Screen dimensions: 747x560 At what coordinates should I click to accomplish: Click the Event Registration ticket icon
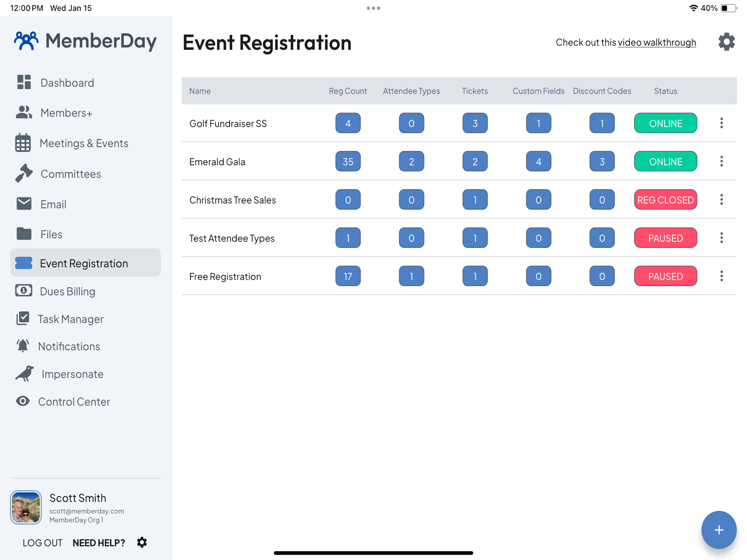24,263
